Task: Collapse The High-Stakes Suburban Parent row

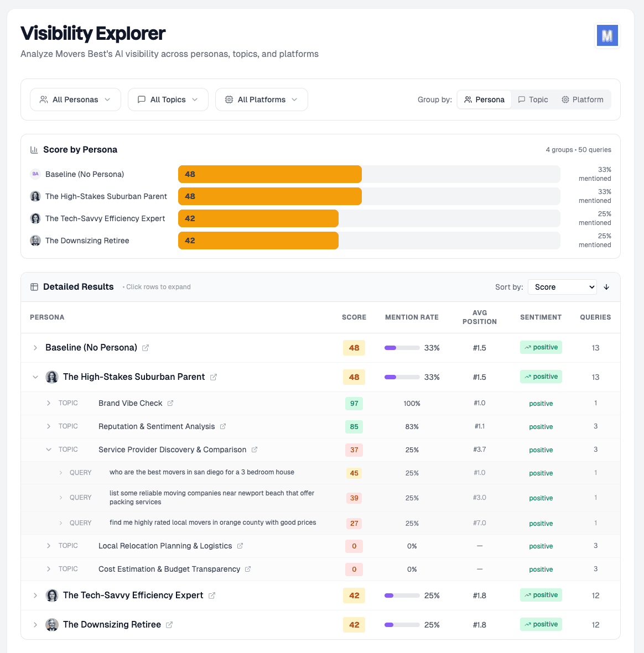Action: [35, 377]
